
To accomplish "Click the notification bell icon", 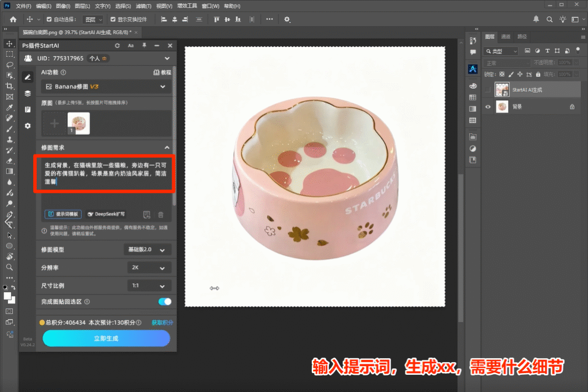I will pos(536,19).
